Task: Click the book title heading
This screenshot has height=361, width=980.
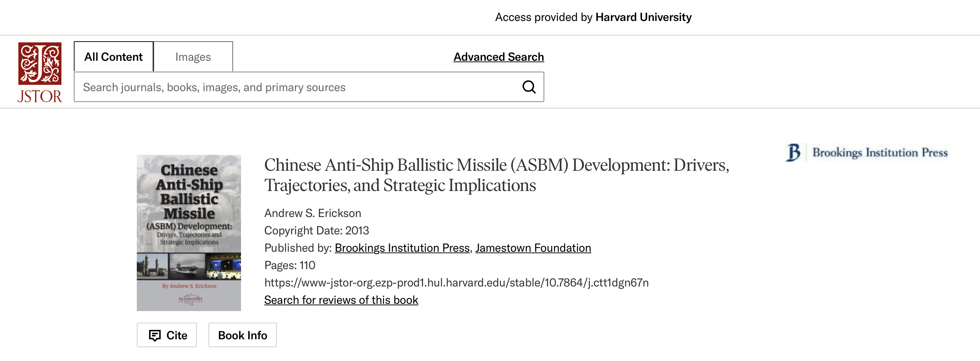Action: [497, 175]
